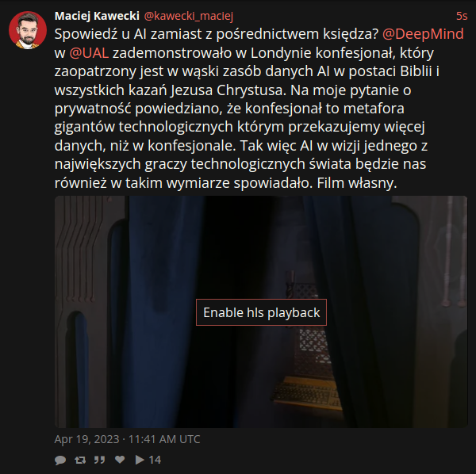Screen dimensions: 476x474
Task: Open the Apr 19, 2023 date link
Action: coord(127,439)
